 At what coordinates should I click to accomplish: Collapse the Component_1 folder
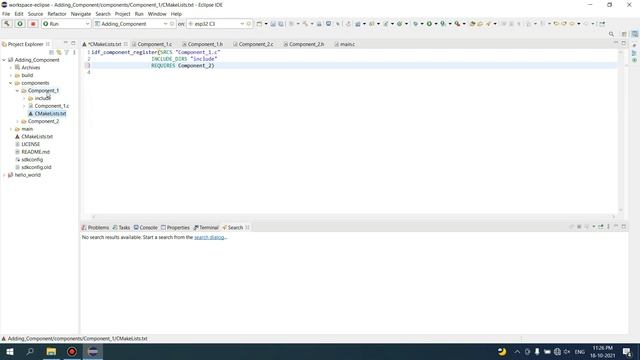tap(18, 91)
